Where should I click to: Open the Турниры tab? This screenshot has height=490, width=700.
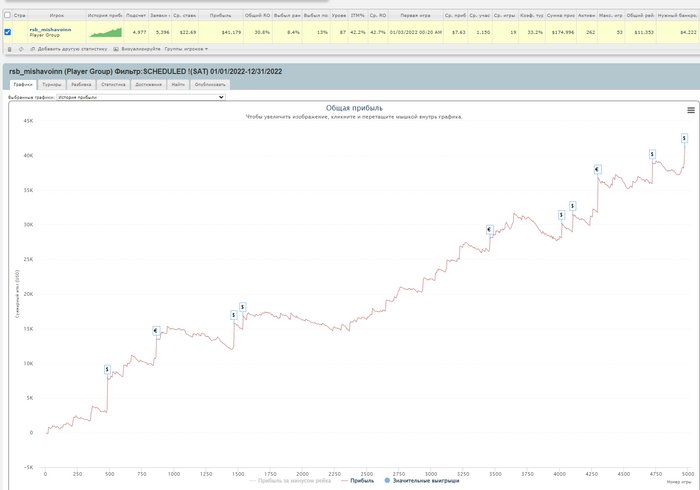[x=52, y=84]
